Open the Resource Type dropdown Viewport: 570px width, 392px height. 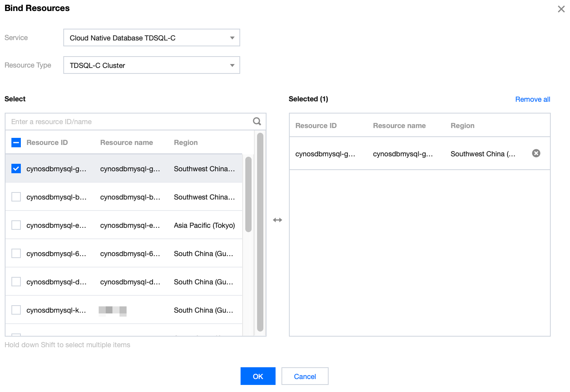[x=151, y=65]
